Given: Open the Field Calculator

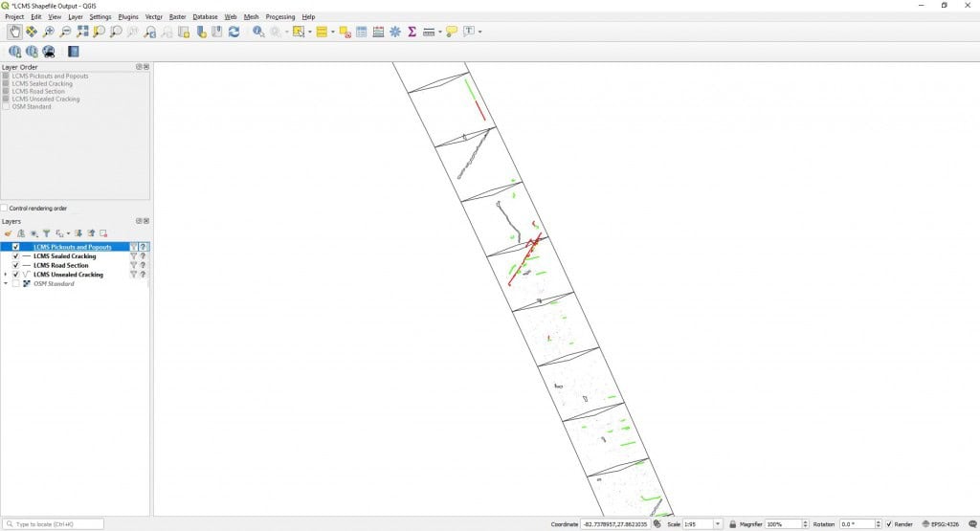Looking at the screenshot, I should (378, 32).
